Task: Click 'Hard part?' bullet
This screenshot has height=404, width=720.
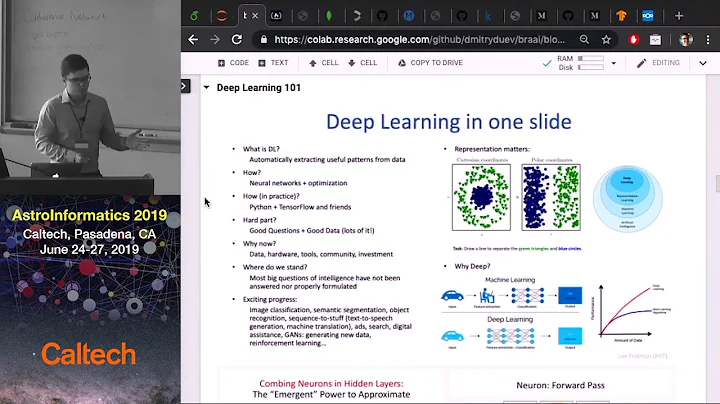Action: click(259, 220)
